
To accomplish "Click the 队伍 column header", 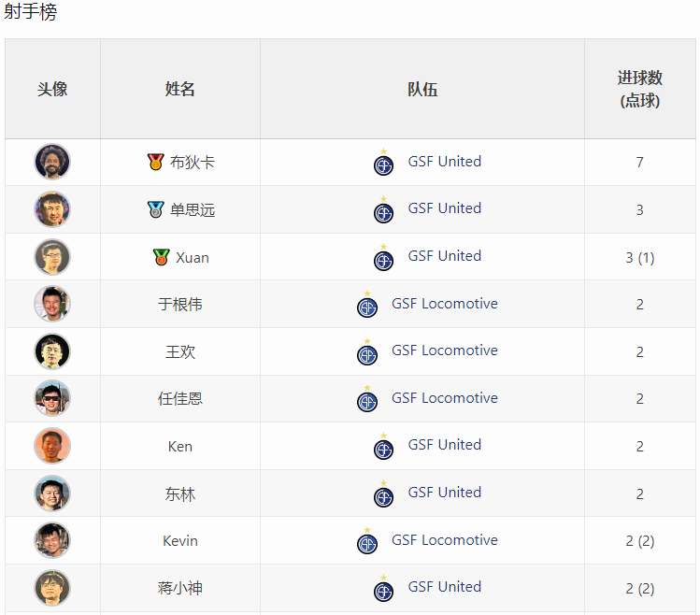I will [422, 89].
